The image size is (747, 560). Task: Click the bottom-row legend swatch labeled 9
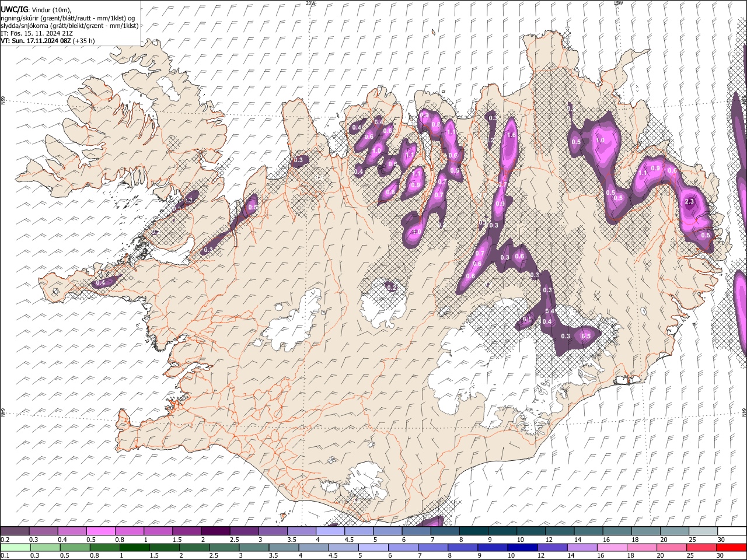click(492, 547)
